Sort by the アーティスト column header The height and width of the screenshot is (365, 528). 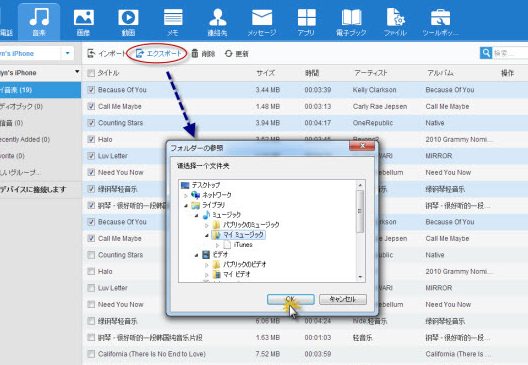click(x=370, y=73)
